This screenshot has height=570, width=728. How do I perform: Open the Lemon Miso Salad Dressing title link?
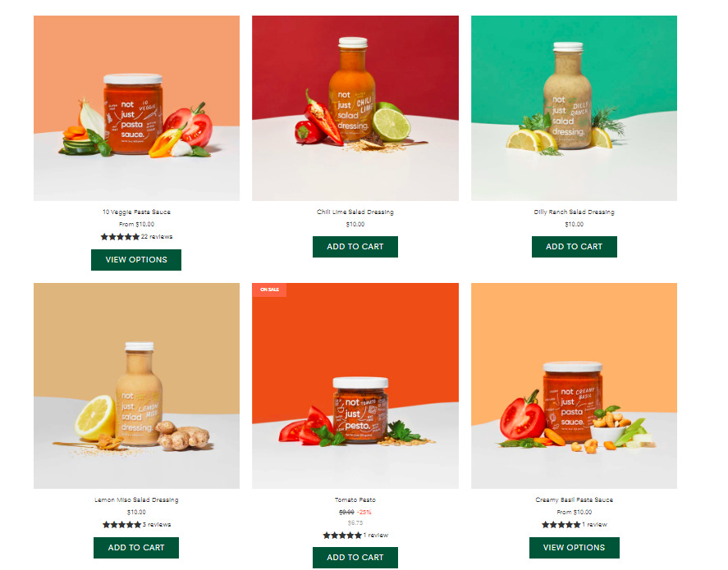pyautogui.click(x=136, y=500)
